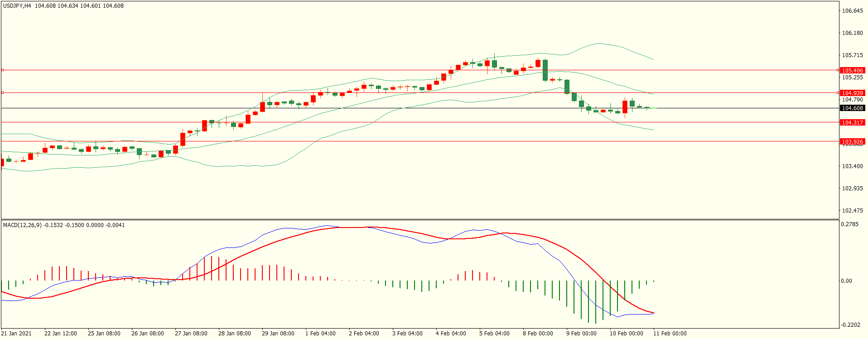Click the 106.180 price scale value
The image size is (868, 339).
click(852, 33)
